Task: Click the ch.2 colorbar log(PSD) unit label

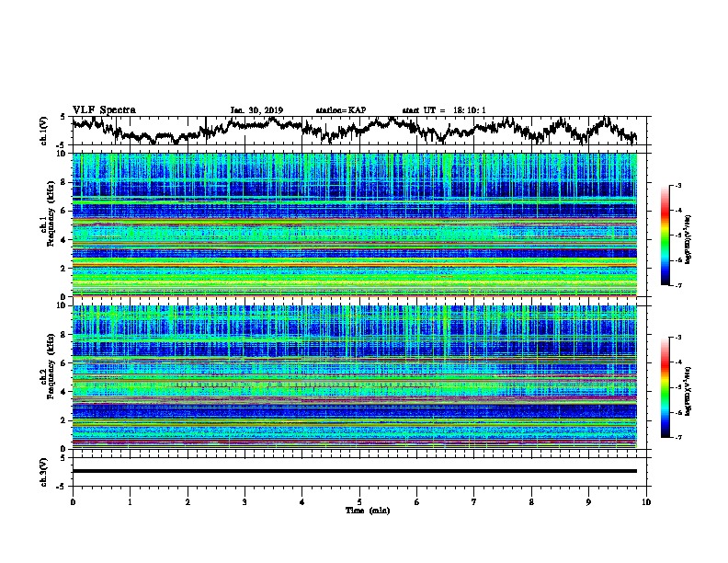Action: point(688,391)
